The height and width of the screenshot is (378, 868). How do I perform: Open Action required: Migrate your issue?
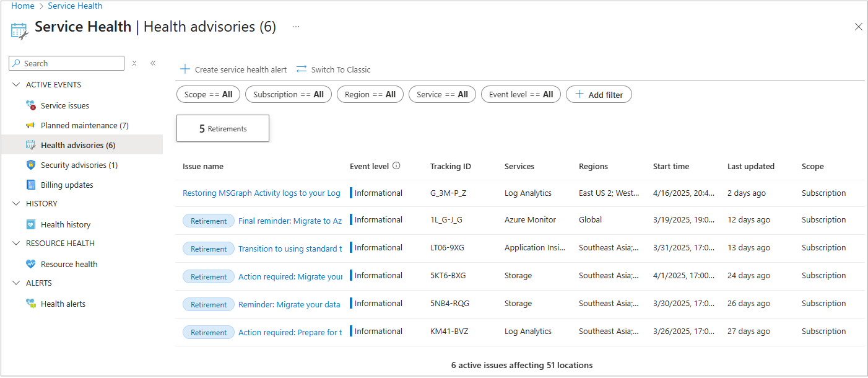pyautogui.click(x=290, y=276)
